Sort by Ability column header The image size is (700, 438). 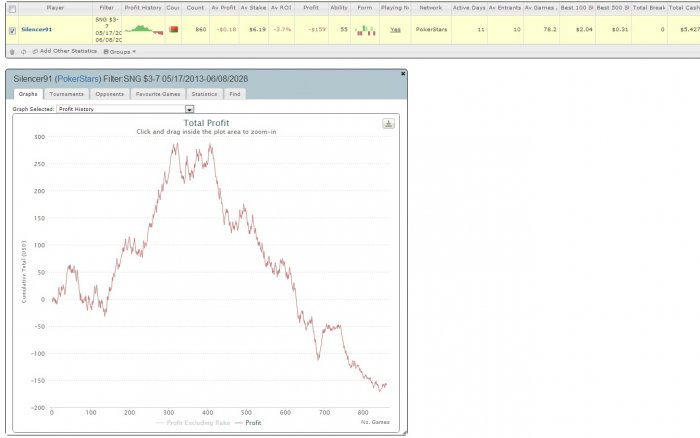[339, 8]
